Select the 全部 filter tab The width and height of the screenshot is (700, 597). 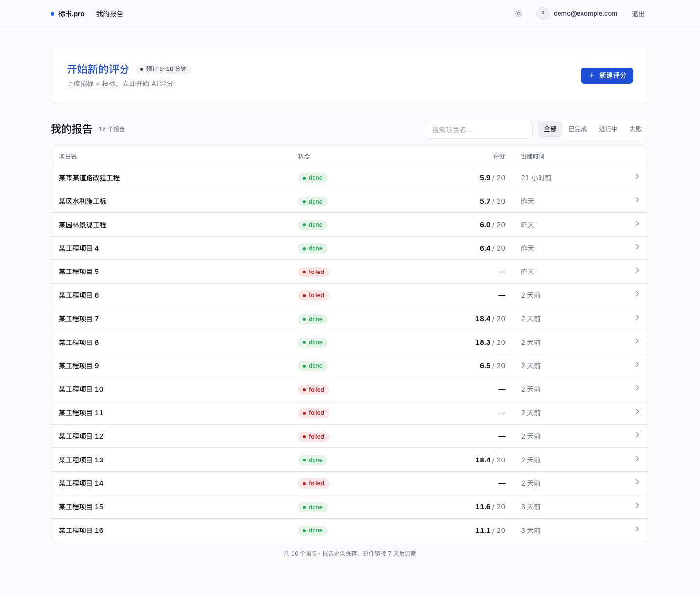[x=550, y=129]
